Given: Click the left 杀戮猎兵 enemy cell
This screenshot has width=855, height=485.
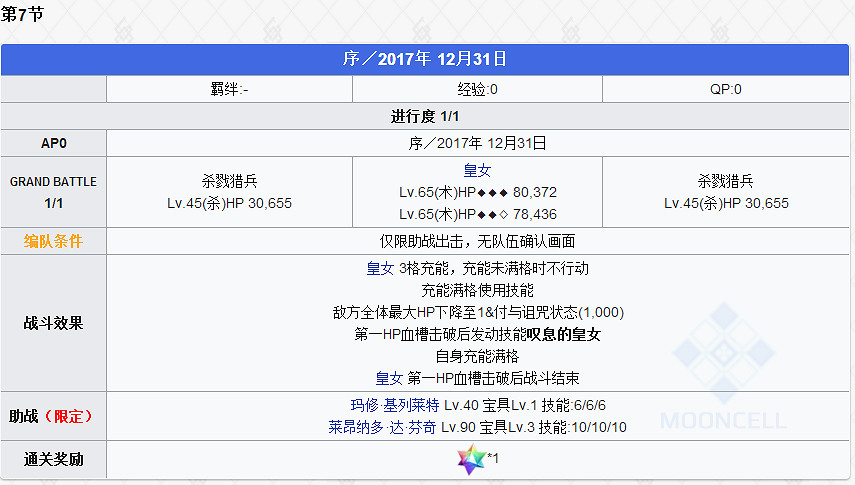Looking at the screenshot, I should coord(229,192).
